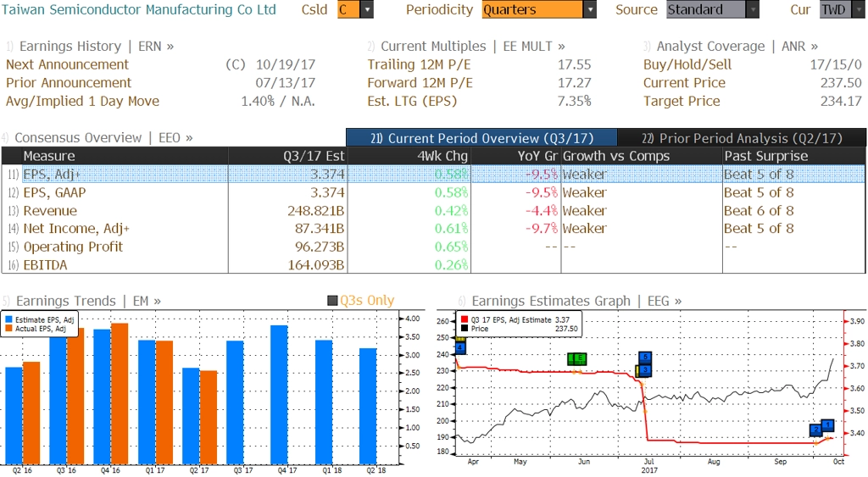Viewport: 868px width, 477px height.
Task: Click the Q4 17 blue estimate bar
Action: coord(279,395)
